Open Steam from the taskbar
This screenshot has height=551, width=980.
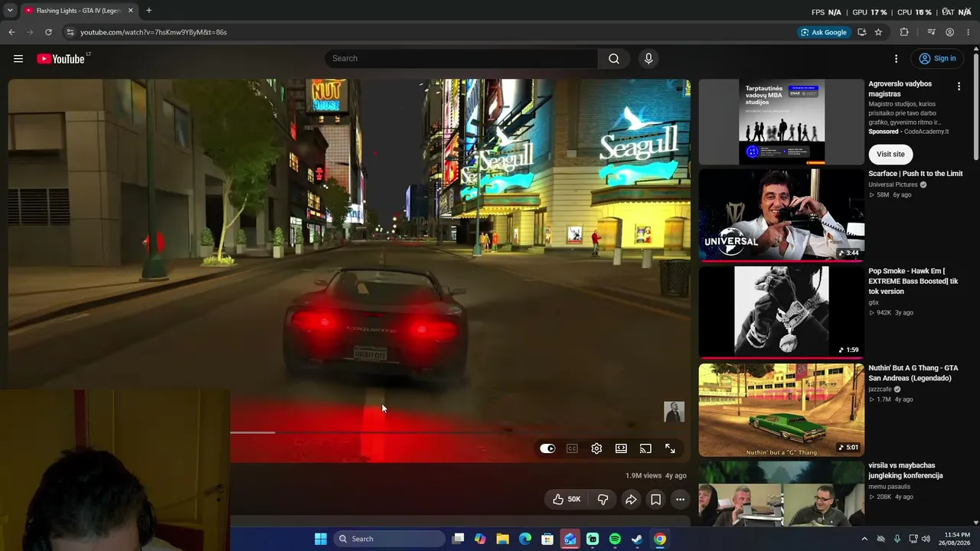pos(637,539)
